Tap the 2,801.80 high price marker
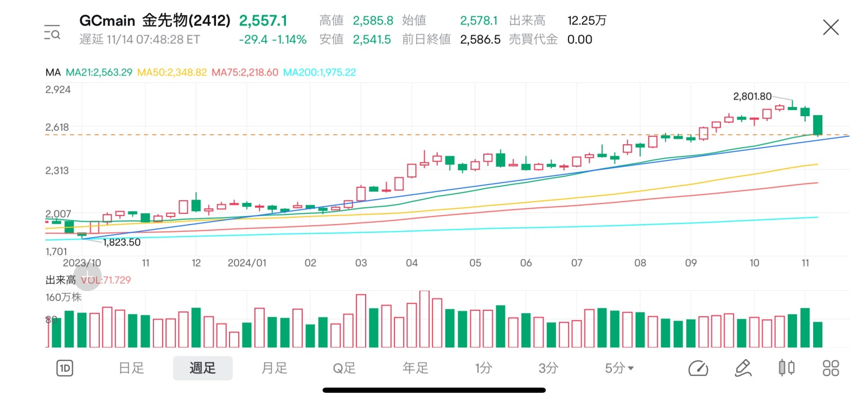Viewport: 868px width, 401px height. [x=752, y=96]
